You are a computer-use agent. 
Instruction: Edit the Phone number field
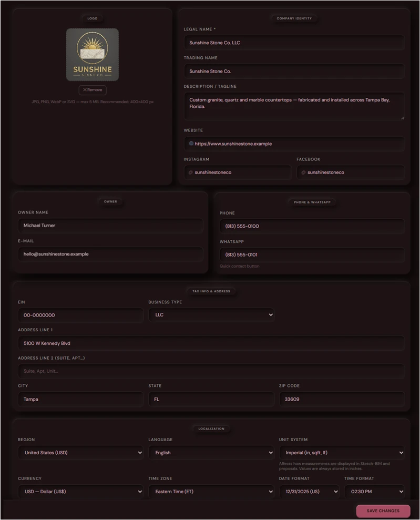pyautogui.click(x=312, y=226)
